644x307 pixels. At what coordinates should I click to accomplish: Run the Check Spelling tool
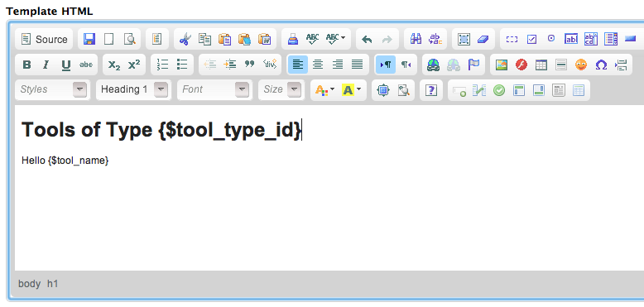coord(313,40)
